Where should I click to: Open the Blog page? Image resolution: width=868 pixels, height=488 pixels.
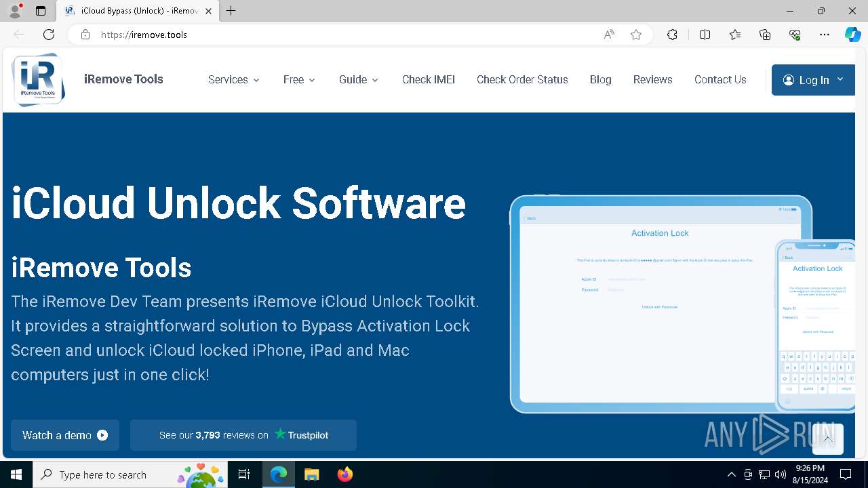click(x=600, y=79)
